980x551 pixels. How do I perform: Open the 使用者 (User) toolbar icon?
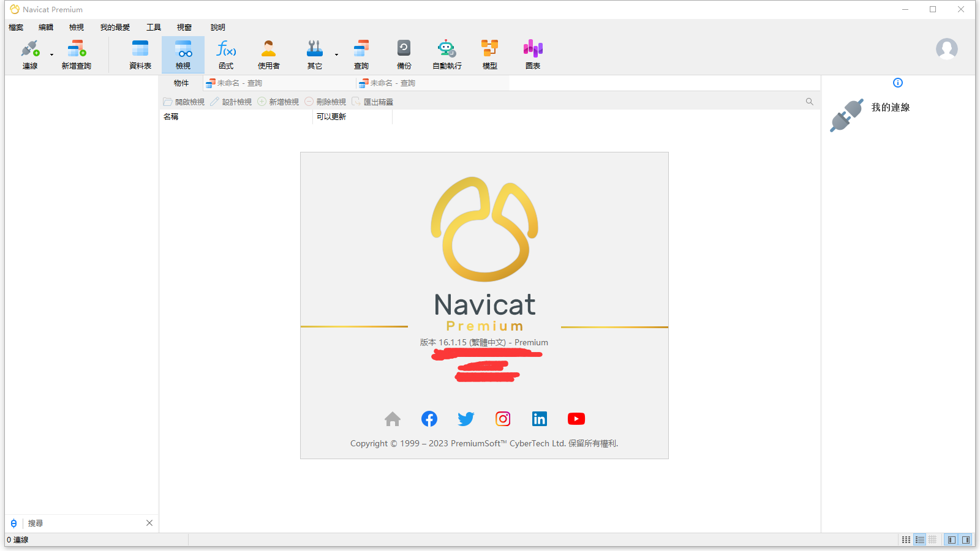269,54
